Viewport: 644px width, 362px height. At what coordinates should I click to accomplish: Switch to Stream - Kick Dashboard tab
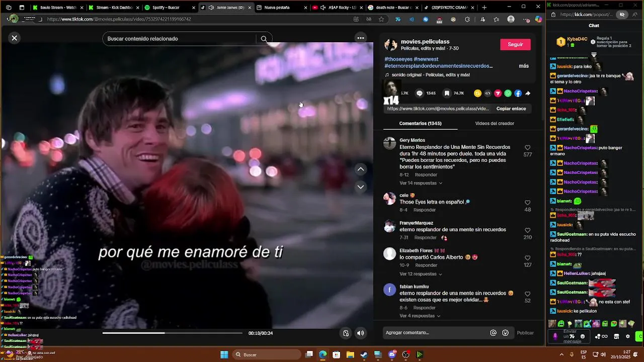coord(114,8)
